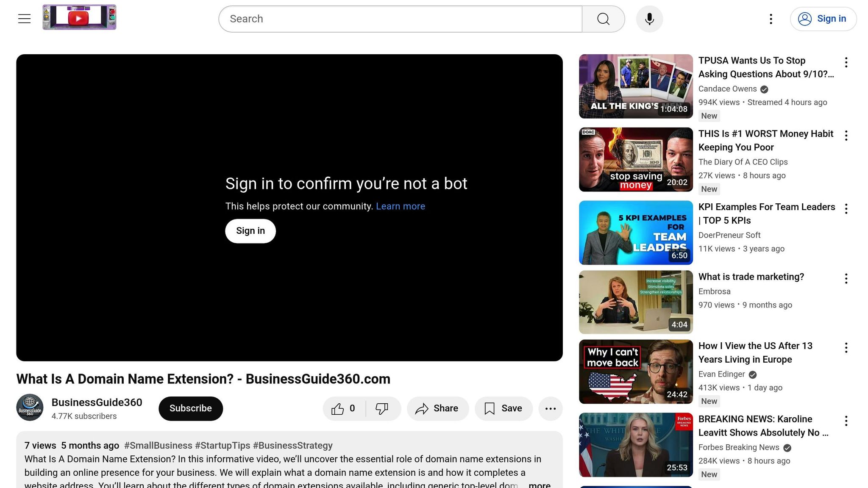Open options for TPUSA video
Image resolution: width=868 pixels, height=488 pixels.
846,62
